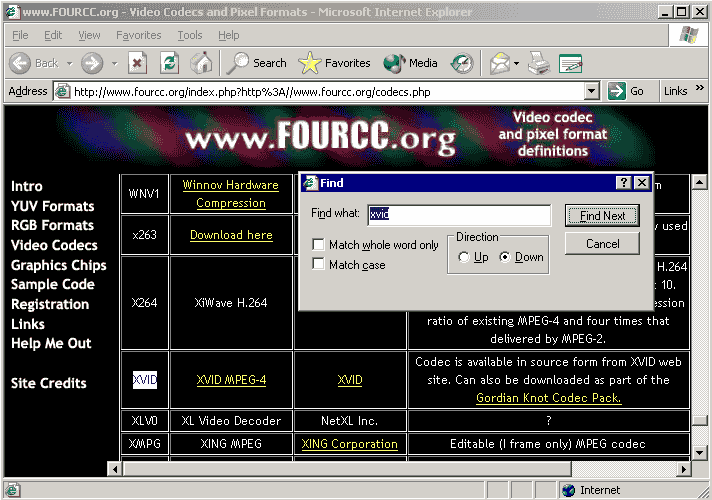Open the Winnov Hardware Compression link
Viewport: 712px width, 500px height.
click(x=231, y=194)
